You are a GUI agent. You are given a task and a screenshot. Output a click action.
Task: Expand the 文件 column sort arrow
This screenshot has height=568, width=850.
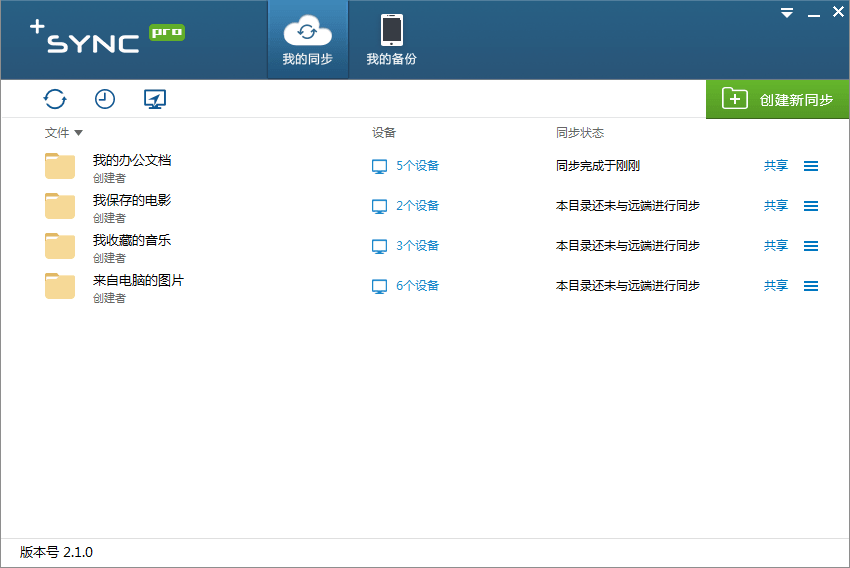click(78, 133)
